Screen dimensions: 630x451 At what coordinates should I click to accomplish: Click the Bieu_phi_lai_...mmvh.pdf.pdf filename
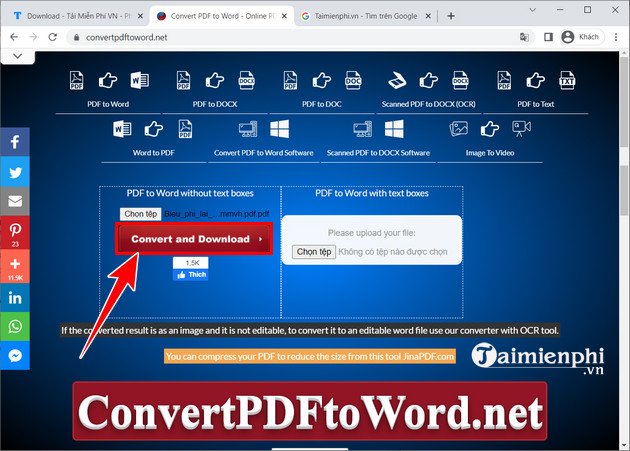(x=217, y=214)
